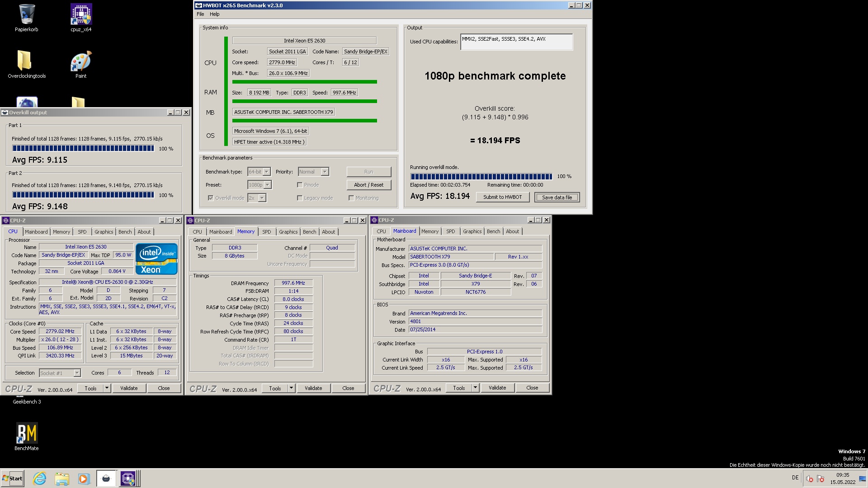Switch to Bench tab in CPU-Z CPU window
This screenshot has height=488, width=868.
coord(125,232)
